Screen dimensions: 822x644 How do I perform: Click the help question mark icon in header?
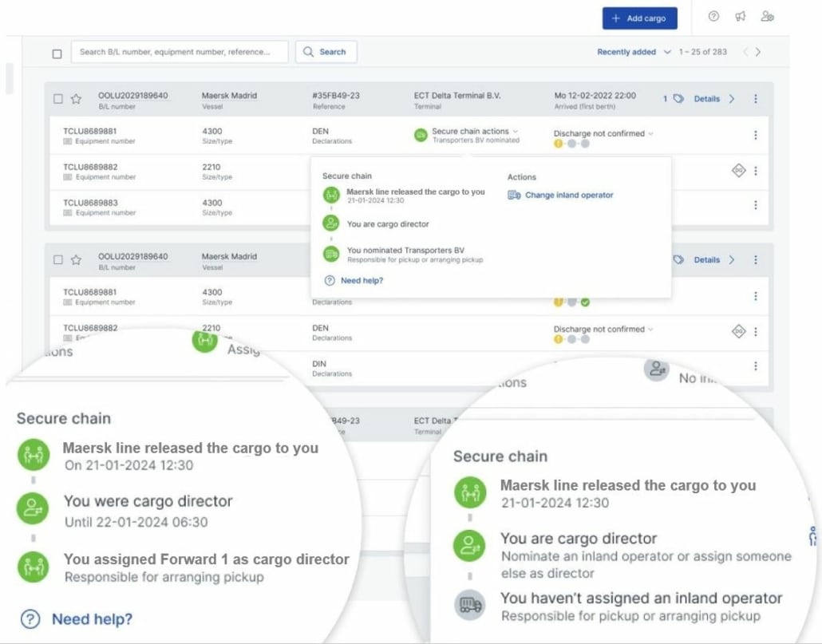click(x=713, y=17)
